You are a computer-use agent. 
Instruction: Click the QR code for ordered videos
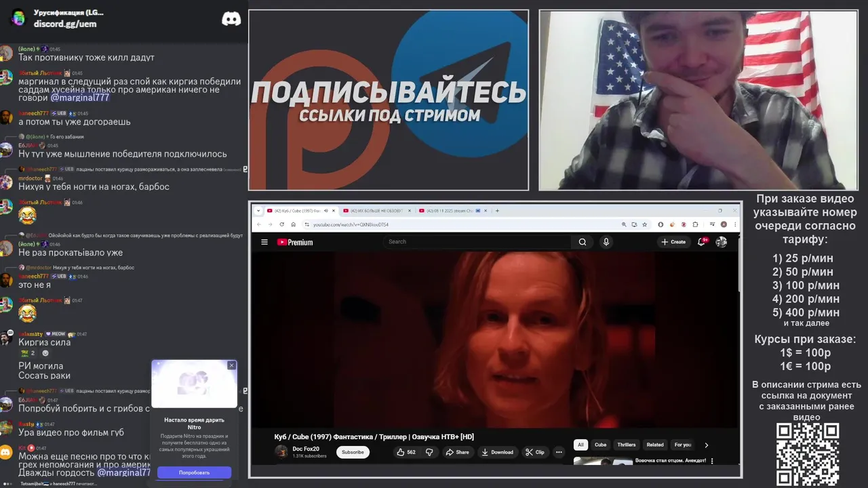click(808, 454)
